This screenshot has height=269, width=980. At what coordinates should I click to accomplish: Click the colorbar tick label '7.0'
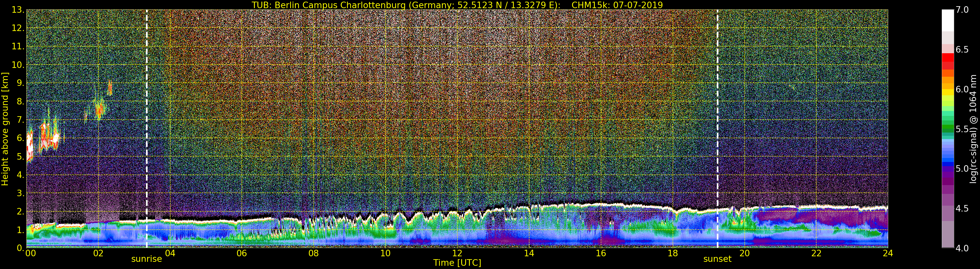click(x=962, y=10)
